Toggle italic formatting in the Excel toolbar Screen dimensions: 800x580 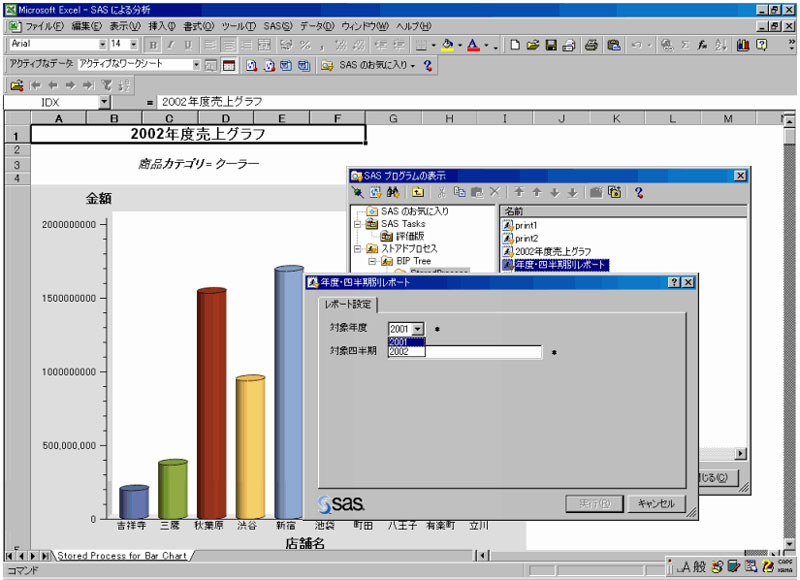point(170,45)
